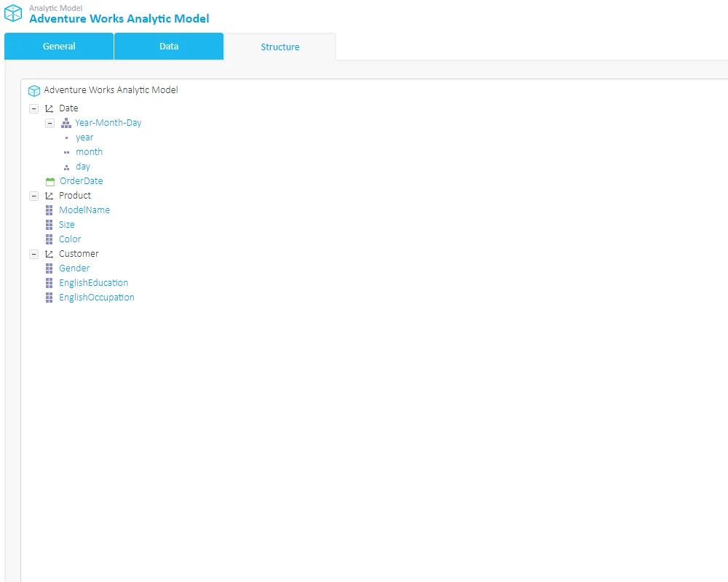Collapse the Year-Month-Day hierarchy
This screenshot has width=728, height=582.
click(50, 123)
